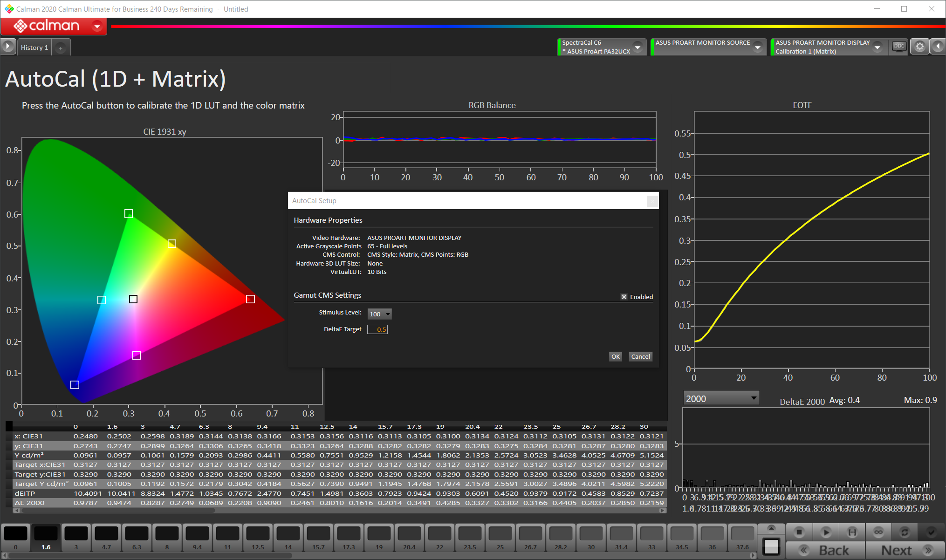Select the 12.5 grayscale swatch

258,538
